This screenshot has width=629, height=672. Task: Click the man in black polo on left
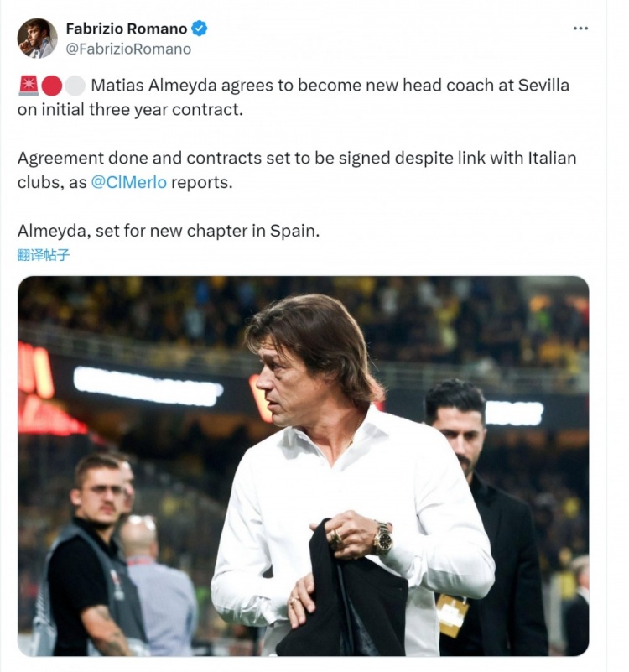pyautogui.click(x=92, y=554)
